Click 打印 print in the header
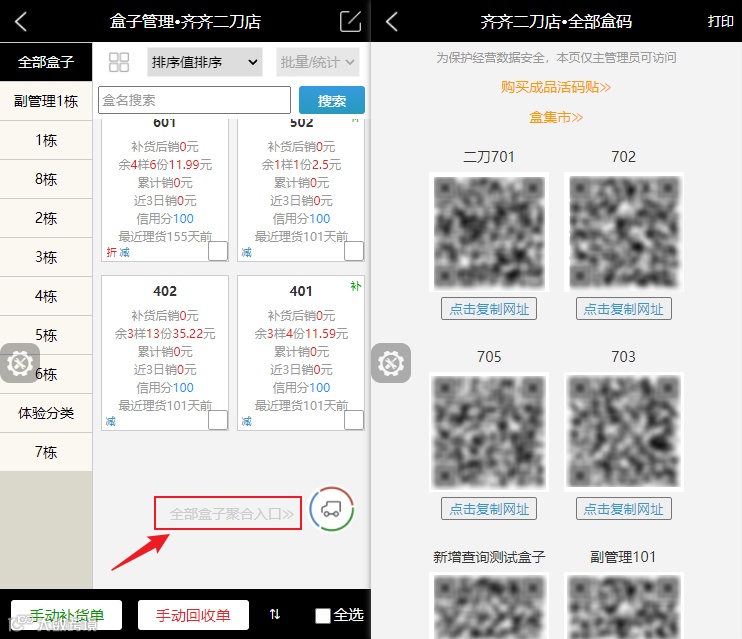Screen dimensions: 742x639 pyautogui.click(x=720, y=21)
